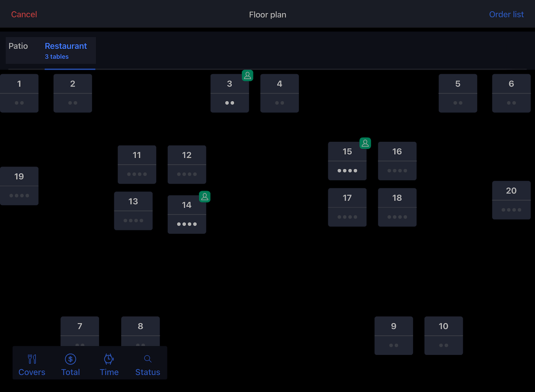Click the green person badge on table 14

pos(205,197)
